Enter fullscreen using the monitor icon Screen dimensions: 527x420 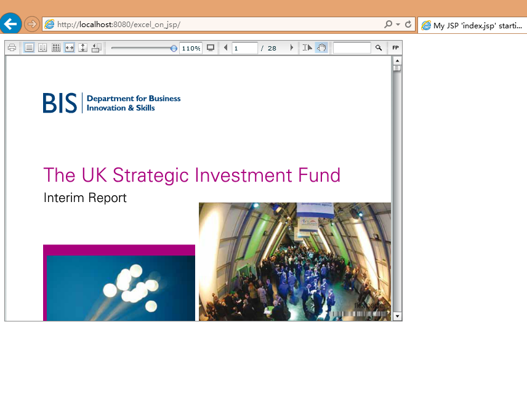(211, 48)
